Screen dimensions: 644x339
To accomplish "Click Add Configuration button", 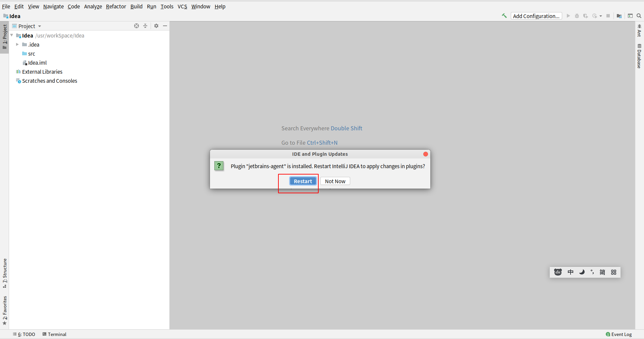I will click(x=536, y=16).
